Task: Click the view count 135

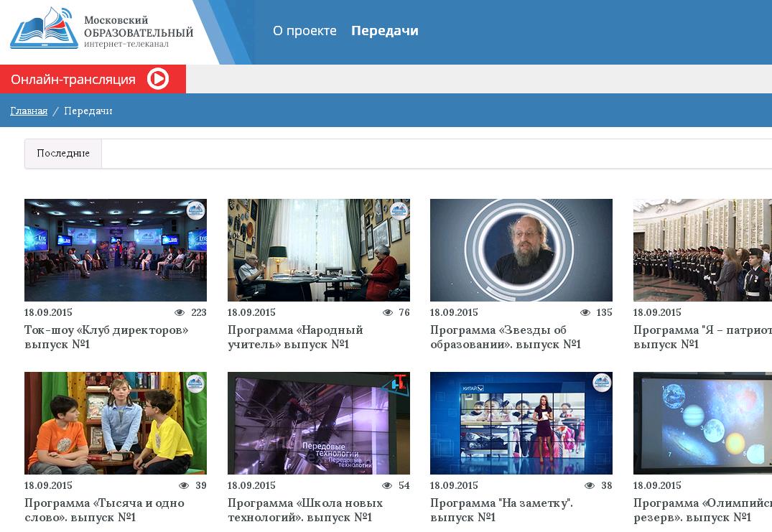Action: [x=604, y=312]
